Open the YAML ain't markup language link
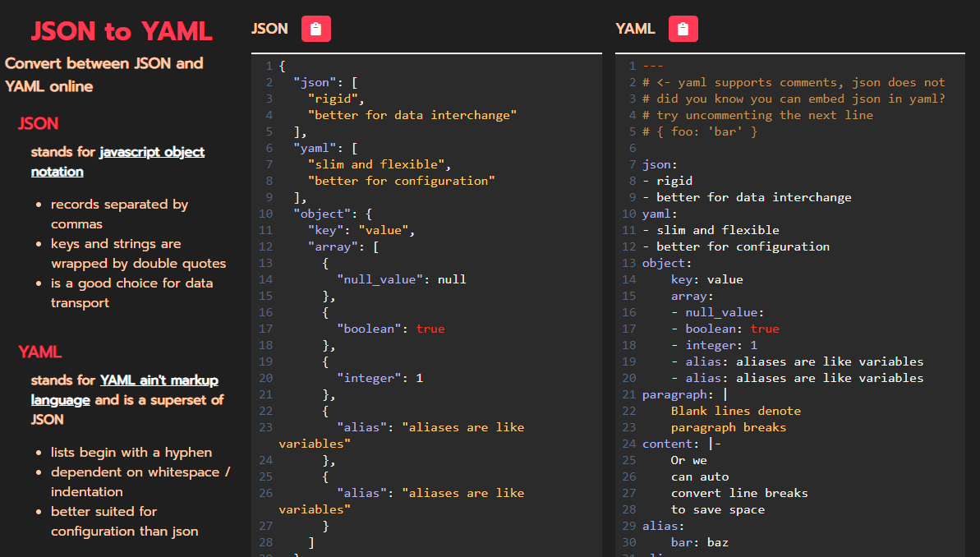This screenshot has height=557, width=980. (x=125, y=389)
